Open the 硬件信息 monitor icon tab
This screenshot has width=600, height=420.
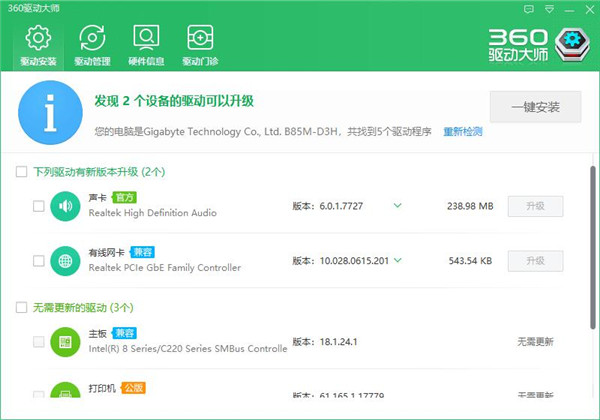tap(146, 45)
